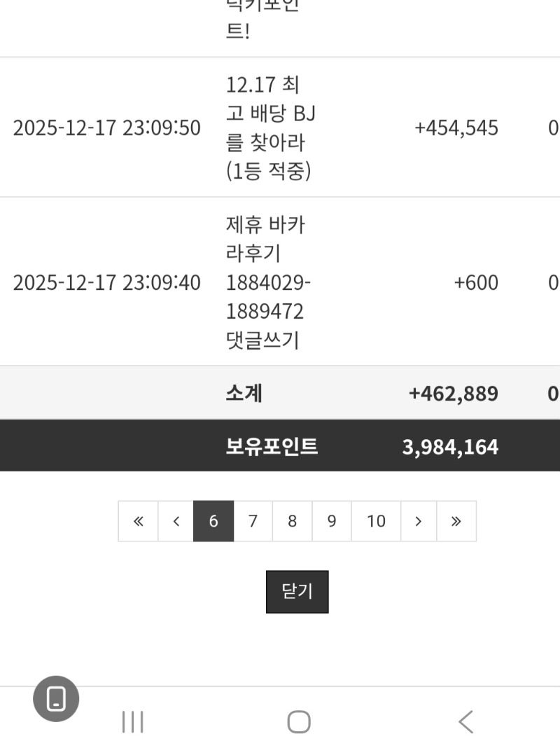Go to the next page using single-right arrow

pos(418,521)
